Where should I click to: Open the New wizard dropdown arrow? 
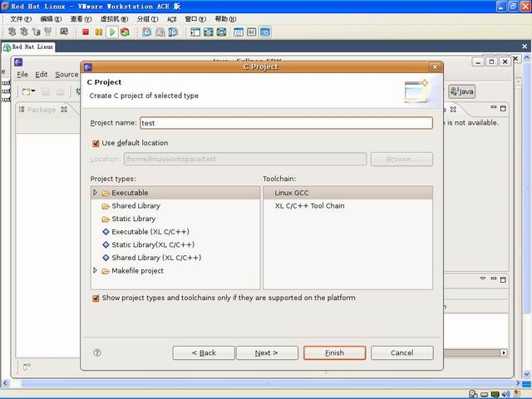[x=33, y=91]
